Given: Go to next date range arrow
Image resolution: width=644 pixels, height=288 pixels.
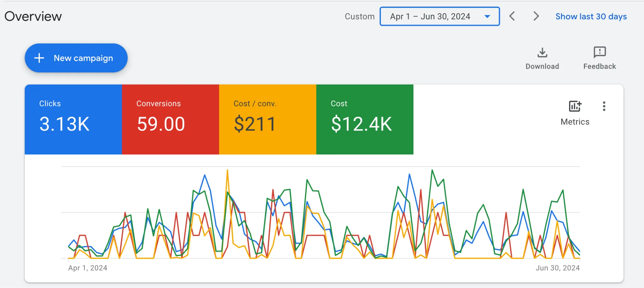Looking at the screenshot, I should tap(536, 16).
